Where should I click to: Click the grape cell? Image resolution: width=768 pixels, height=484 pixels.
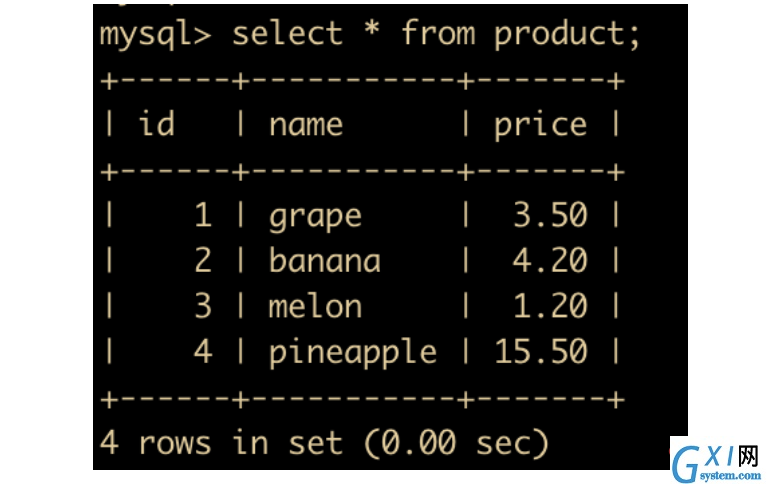click(x=315, y=217)
